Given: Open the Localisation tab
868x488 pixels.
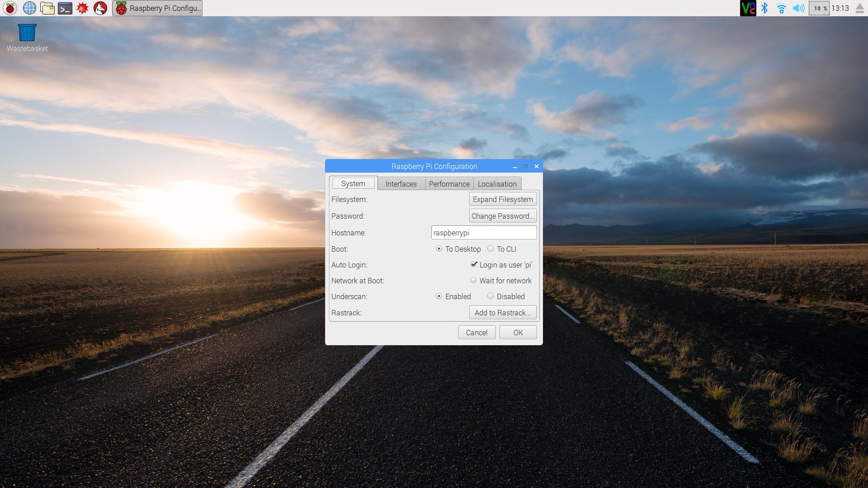Looking at the screenshot, I should (x=497, y=184).
